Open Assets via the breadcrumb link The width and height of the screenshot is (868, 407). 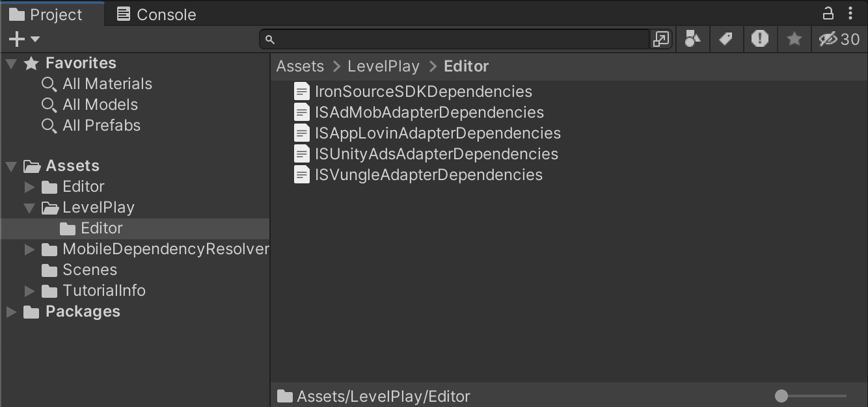pos(300,66)
